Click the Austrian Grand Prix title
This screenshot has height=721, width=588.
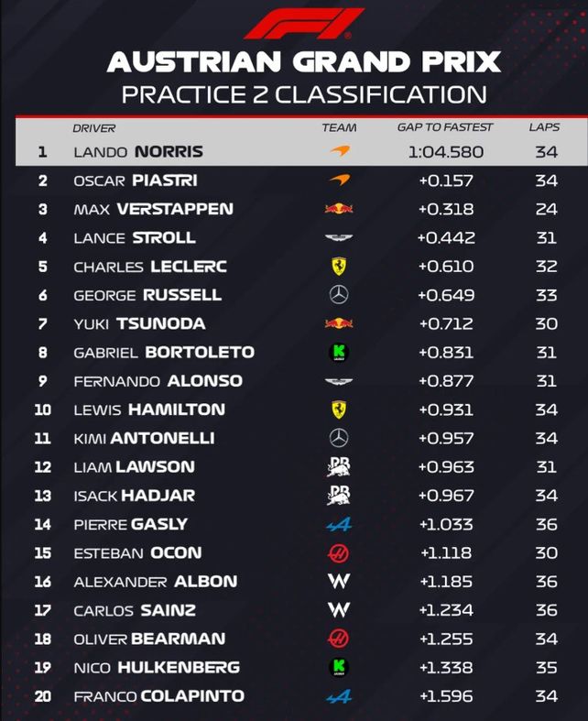pos(303,62)
